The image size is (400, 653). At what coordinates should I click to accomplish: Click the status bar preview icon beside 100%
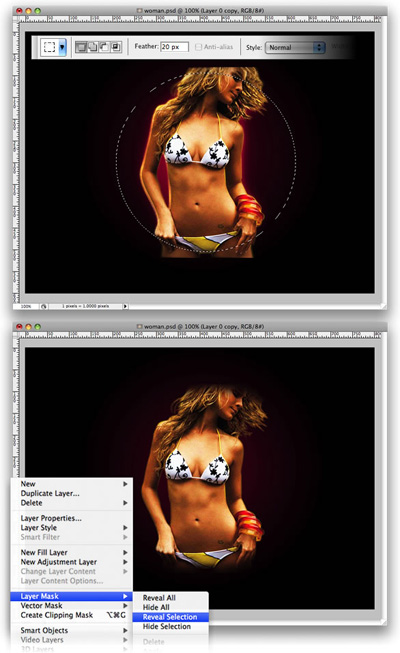[x=44, y=306]
